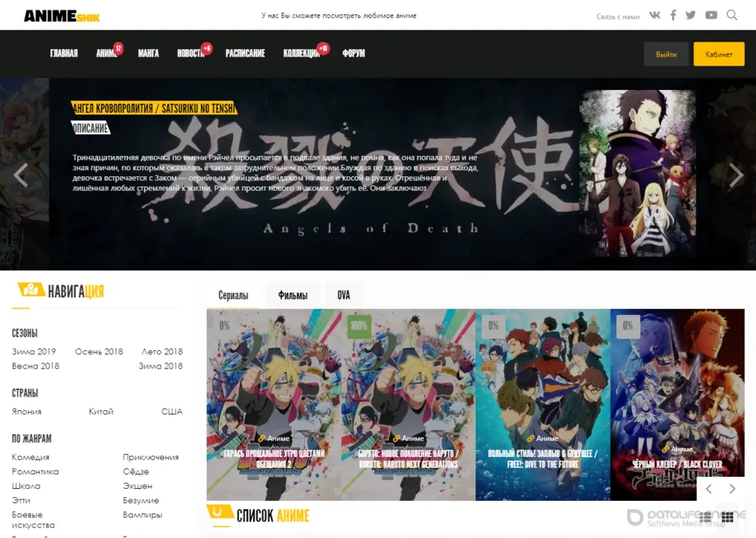Open the Укрась прощальное утро цветами card
Image resolution: width=756 pixels, height=538 pixels.
[x=274, y=404]
